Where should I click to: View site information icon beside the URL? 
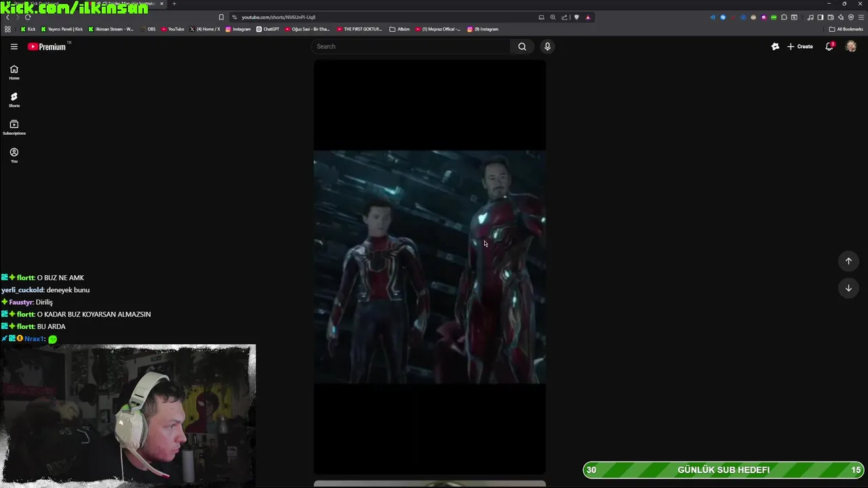(235, 17)
